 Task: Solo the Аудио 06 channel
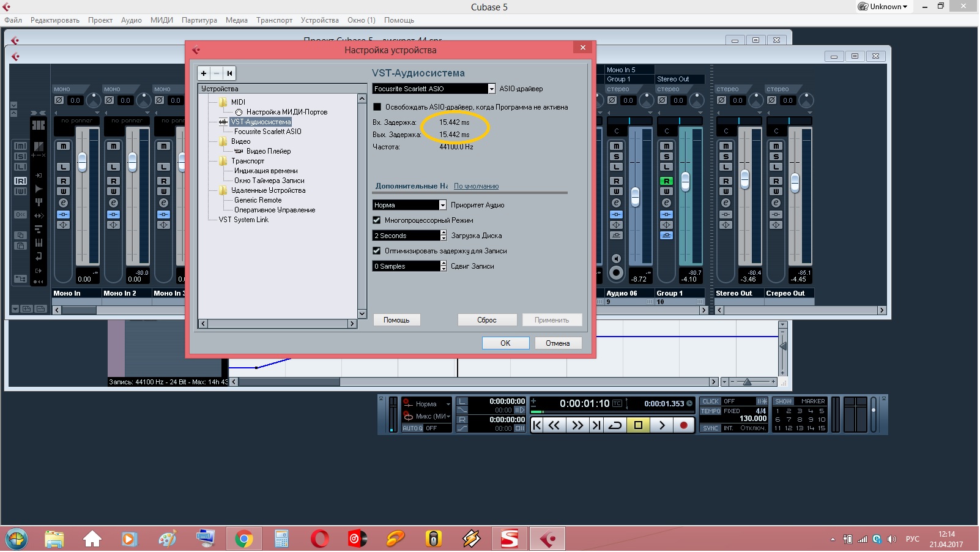(x=616, y=157)
